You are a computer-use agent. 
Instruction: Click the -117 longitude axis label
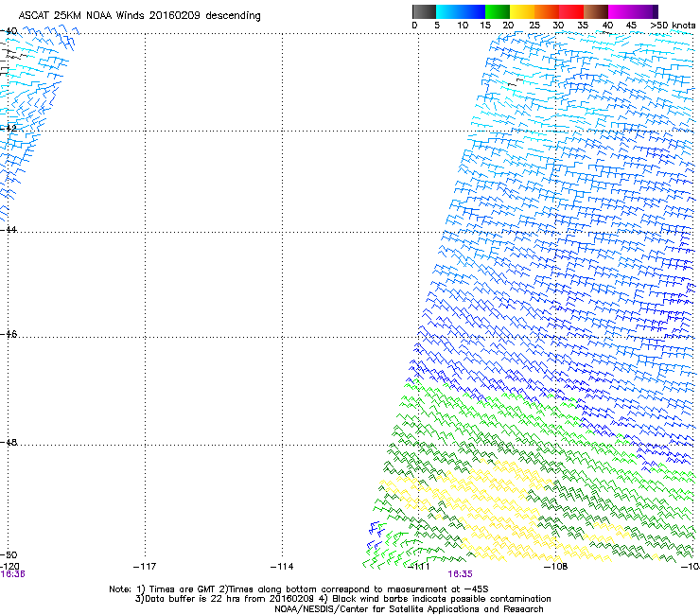coord(145,567)
